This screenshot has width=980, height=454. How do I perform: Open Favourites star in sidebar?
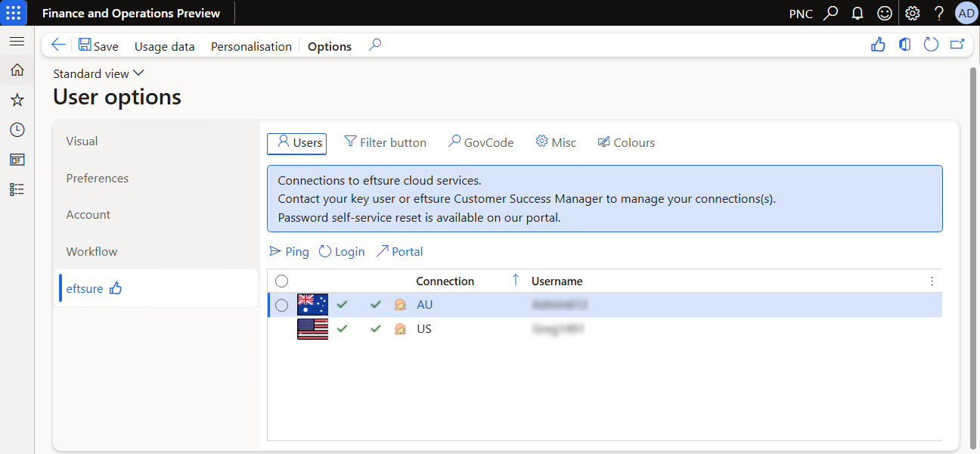(x=17, y=100)
